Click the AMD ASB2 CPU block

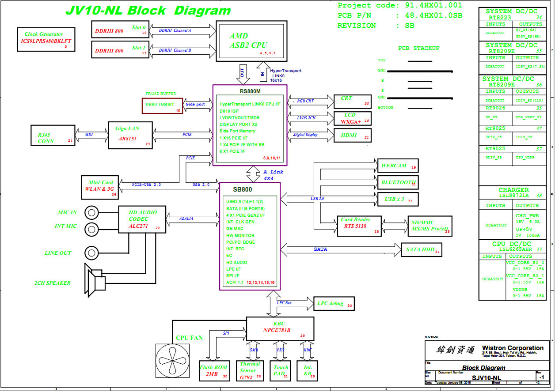pyautogui.click(x=252, y=41)
